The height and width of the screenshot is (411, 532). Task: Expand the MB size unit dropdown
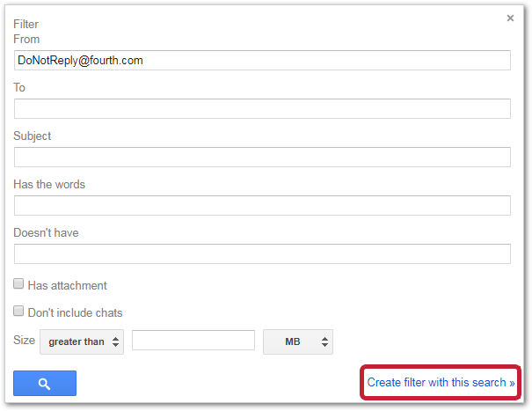click(x=297, y=341)
